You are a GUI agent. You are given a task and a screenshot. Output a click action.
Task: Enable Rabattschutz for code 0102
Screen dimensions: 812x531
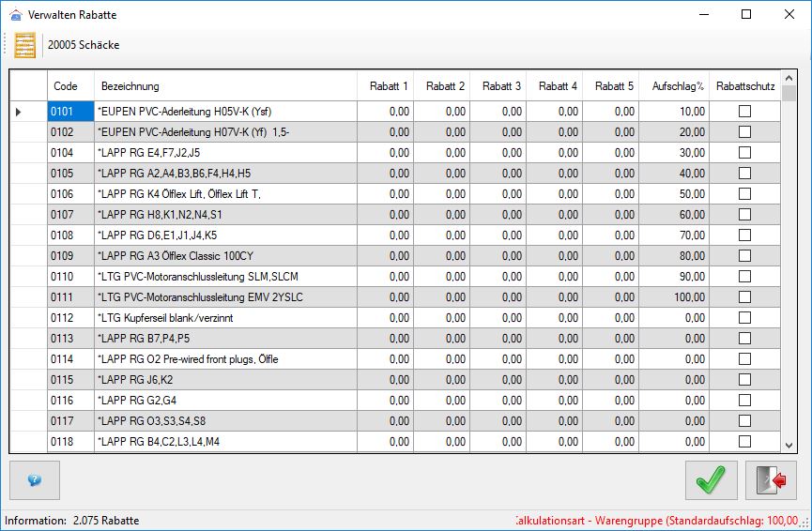click(744, 132)
